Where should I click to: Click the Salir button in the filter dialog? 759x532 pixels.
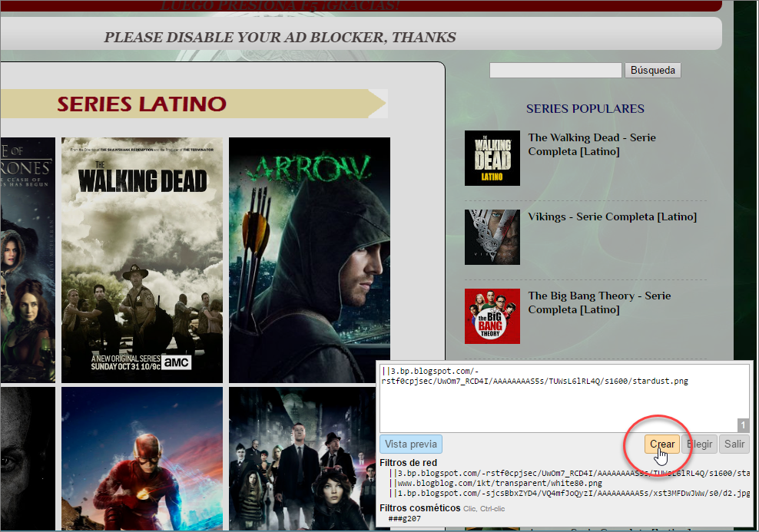click(734, 444)
